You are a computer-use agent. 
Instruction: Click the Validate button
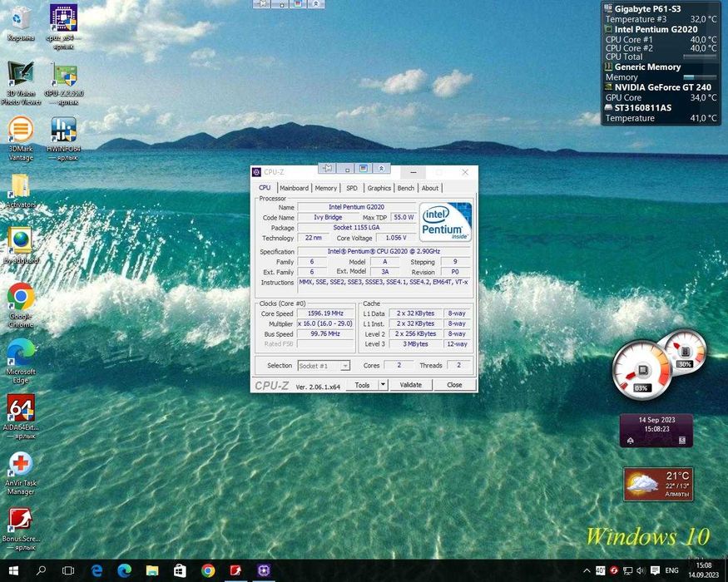(411, 385)
